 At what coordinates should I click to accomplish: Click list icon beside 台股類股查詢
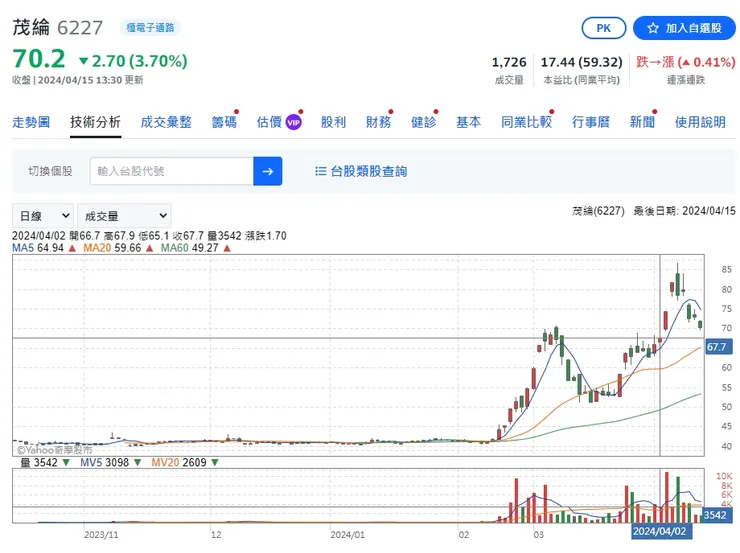click(x=321, y=171)
